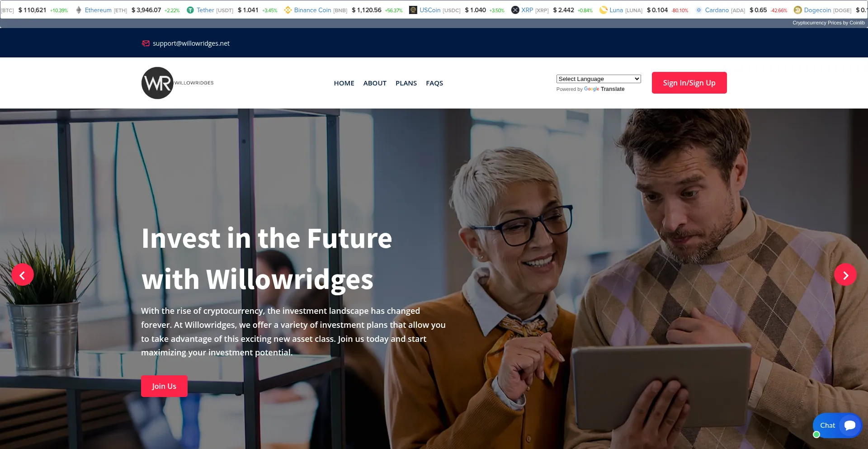Click the Binance Coin icon in ticker
This screenshot has width=868, height=449.
(288, 10)
